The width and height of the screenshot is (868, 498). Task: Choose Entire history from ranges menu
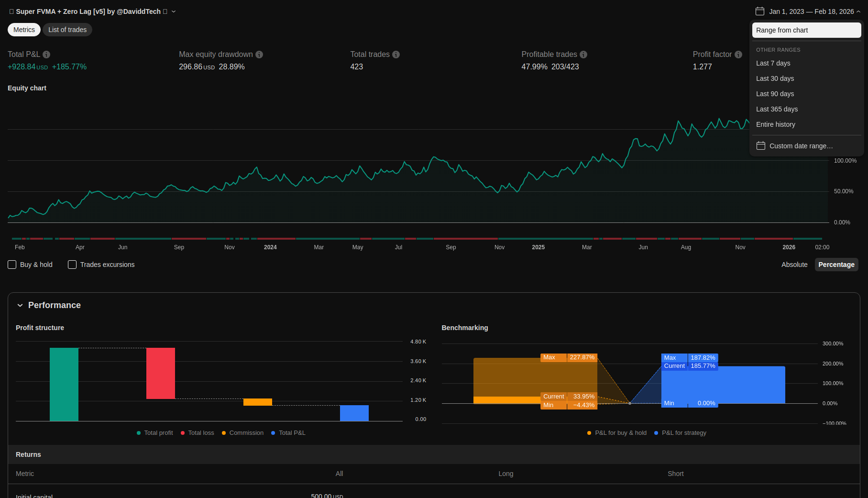[x=775, y=124]
